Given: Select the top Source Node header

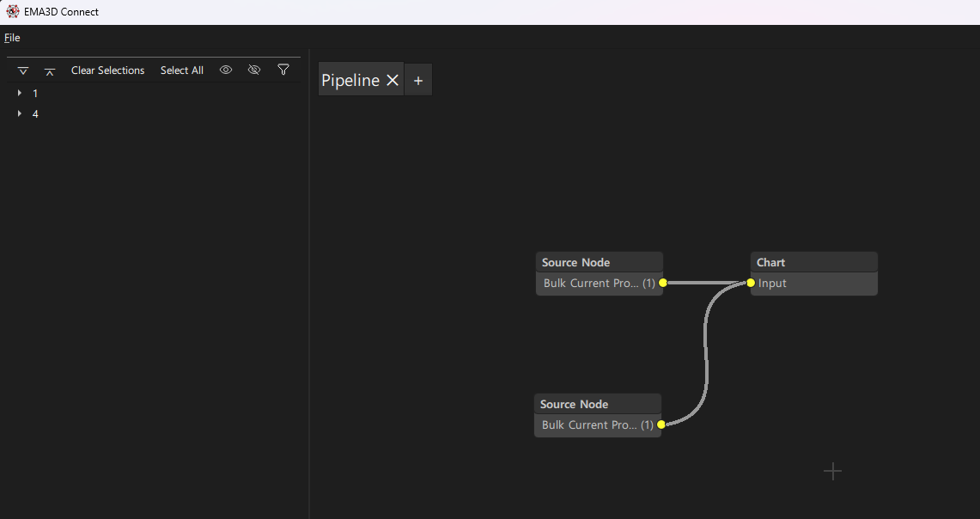Looking at the screenshot, I should 599,262.
